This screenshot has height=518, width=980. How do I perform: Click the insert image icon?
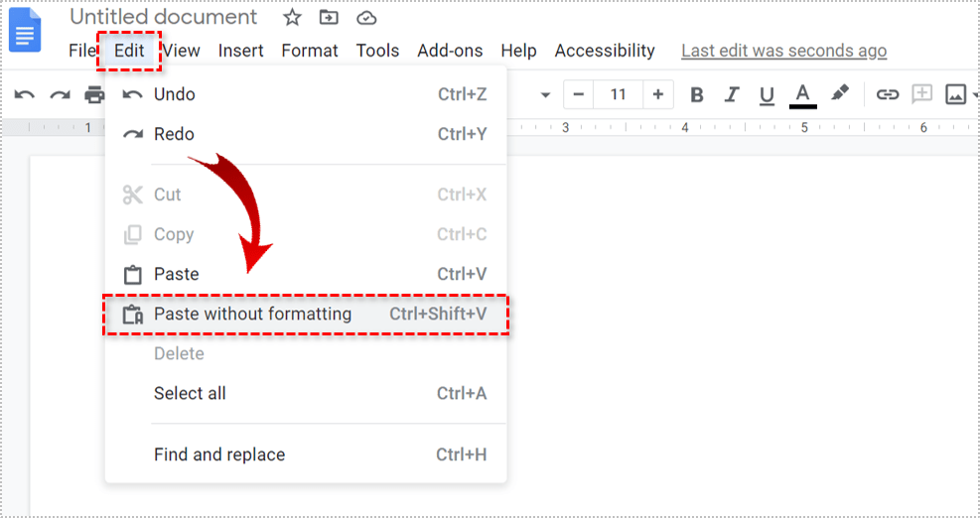[x=955, y=95]
